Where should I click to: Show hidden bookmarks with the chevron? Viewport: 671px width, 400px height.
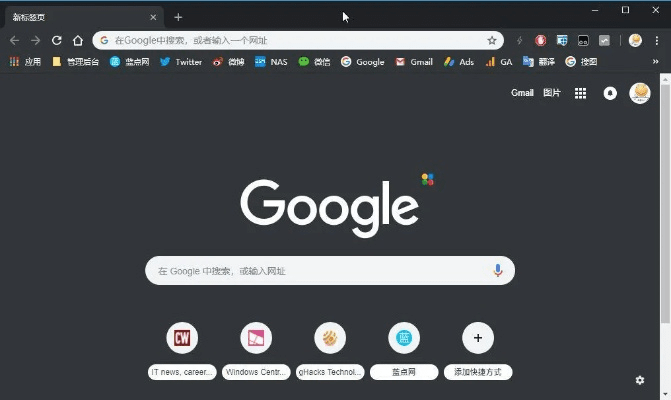(x=655, y=62)
